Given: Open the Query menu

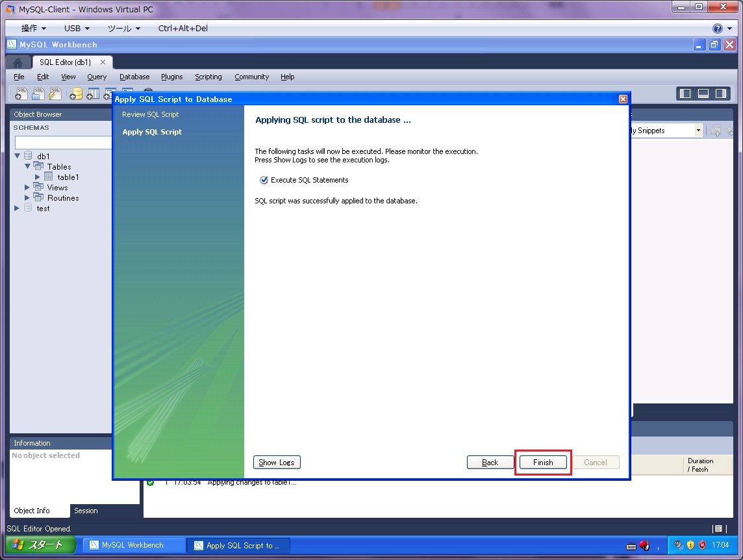Looking at the screenshot, I should click(97, 77).
